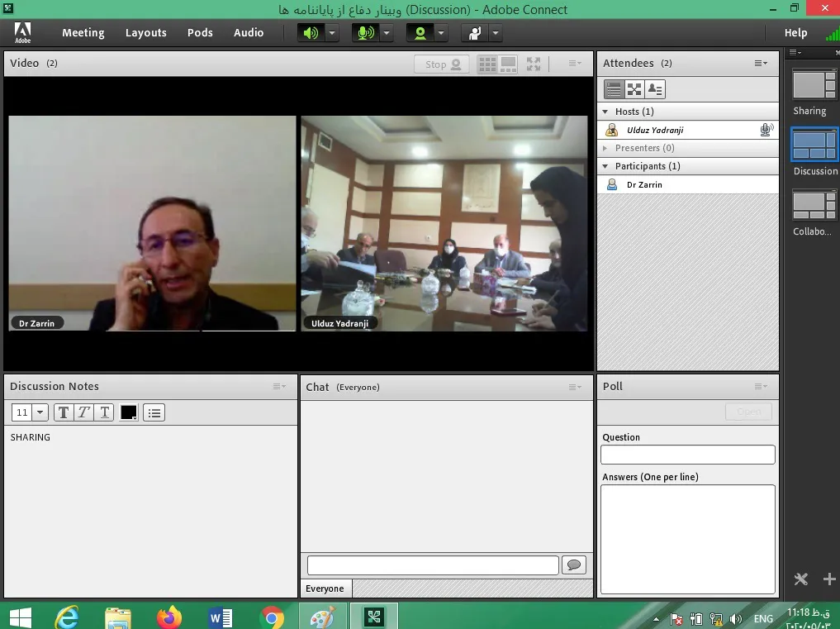
Task: Open the Pods menu
Action: (x=200, y=33)
